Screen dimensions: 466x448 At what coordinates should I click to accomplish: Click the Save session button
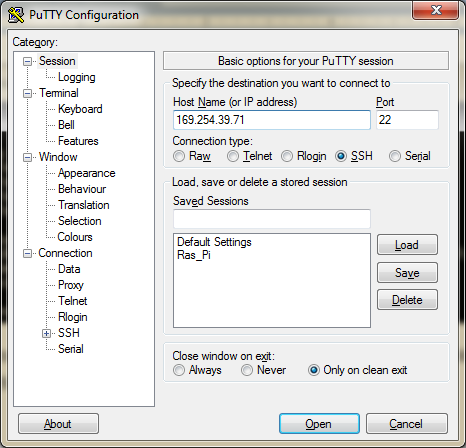coord(407,273)
